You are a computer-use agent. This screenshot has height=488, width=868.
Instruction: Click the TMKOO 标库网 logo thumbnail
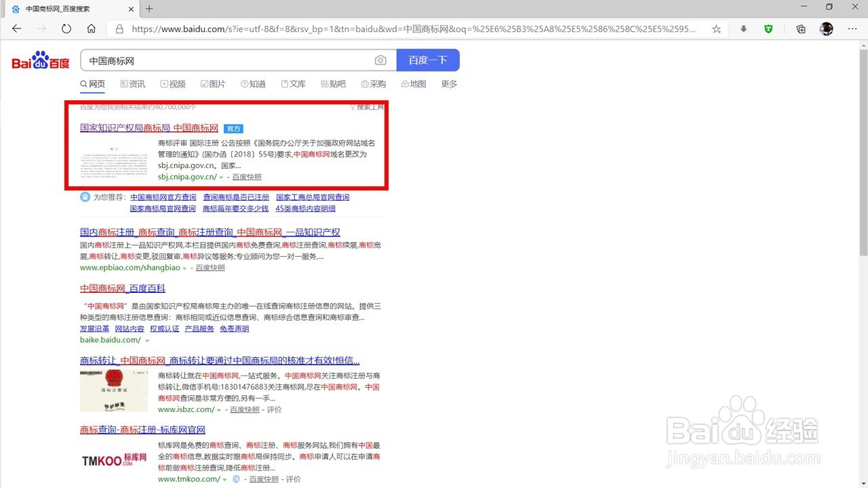pyautogui.click(x=114, y=461)
